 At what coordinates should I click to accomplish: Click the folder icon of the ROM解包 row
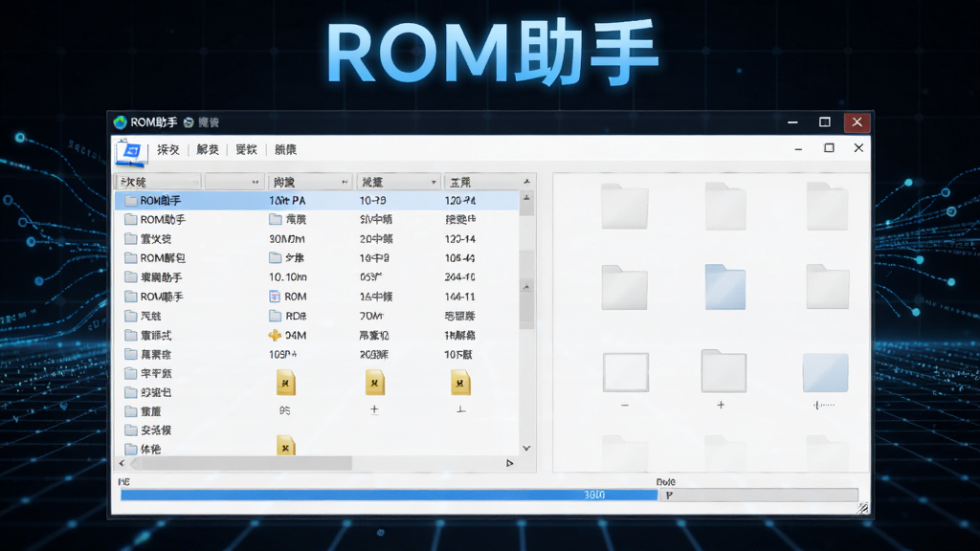coord(130,257)
